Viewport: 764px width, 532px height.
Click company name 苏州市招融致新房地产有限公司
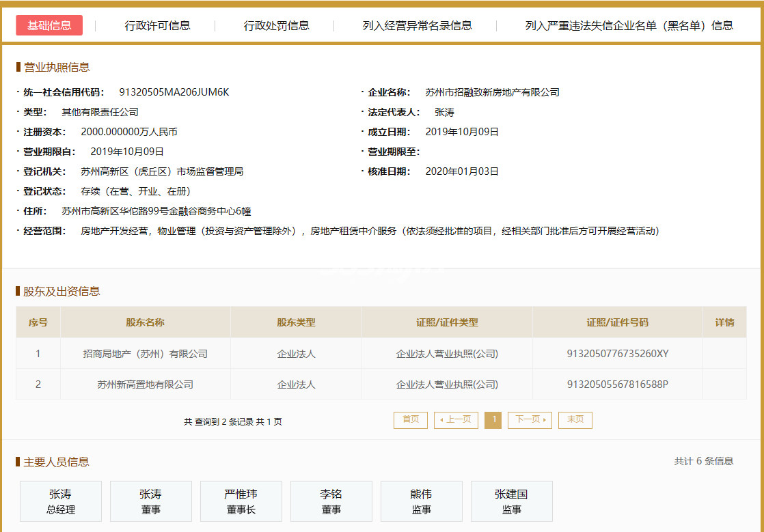pyautogui.click(x=492, y=92)
